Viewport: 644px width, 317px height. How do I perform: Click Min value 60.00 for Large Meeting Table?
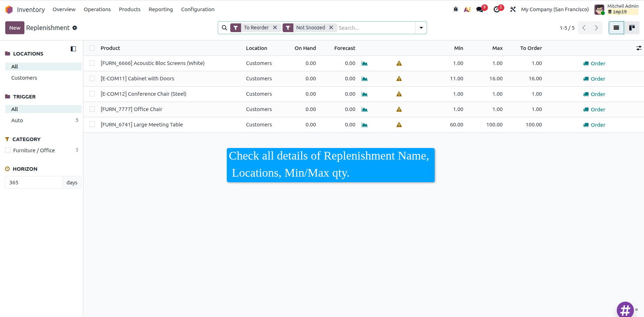456,125
